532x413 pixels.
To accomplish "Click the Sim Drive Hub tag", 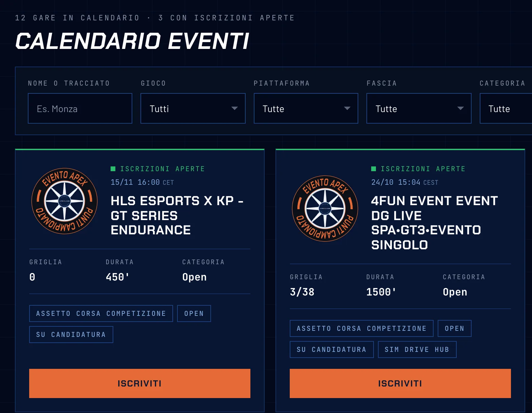I will [x=417, y=349].
